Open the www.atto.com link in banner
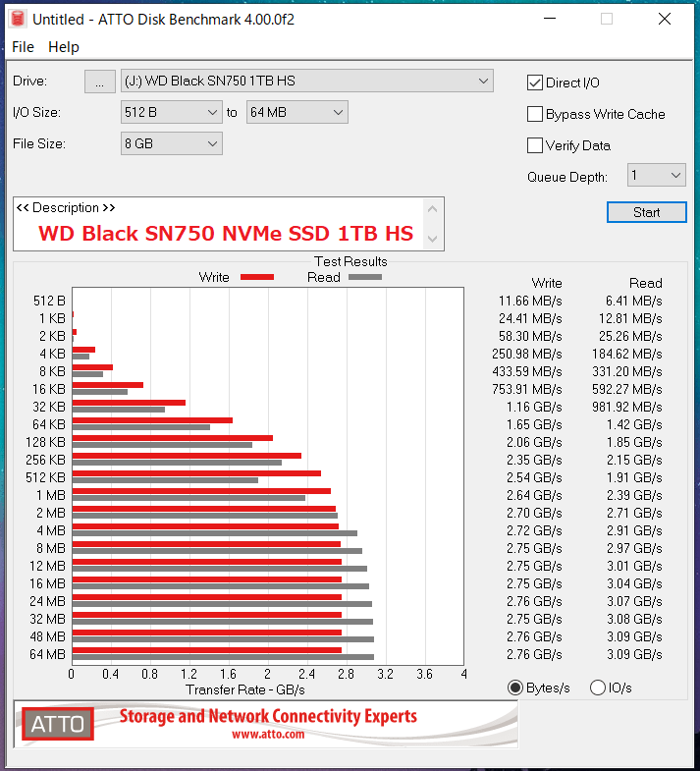Screen dimensions: 700x771 coord(268,735)
